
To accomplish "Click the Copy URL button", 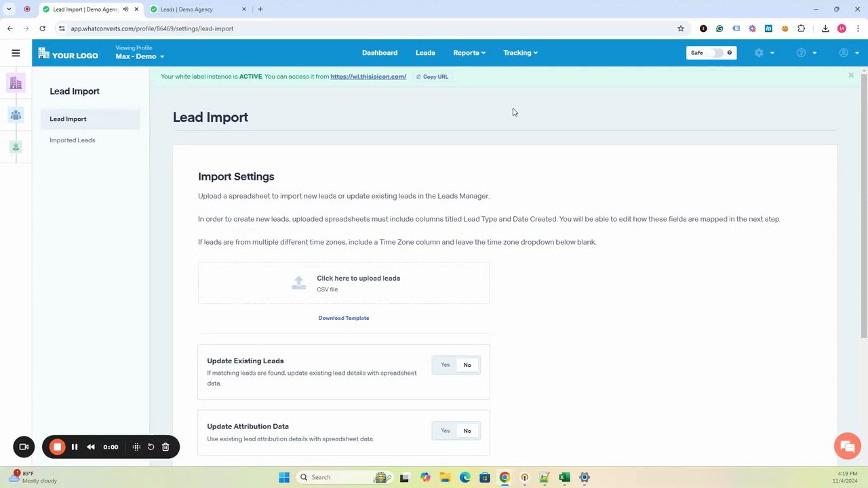I will (432, 77).
